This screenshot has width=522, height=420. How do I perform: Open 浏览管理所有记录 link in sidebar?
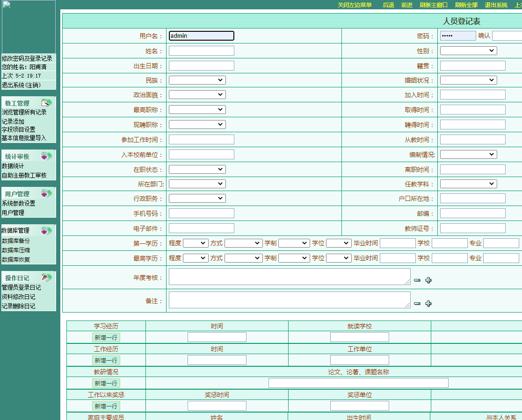tap(24, 112)
